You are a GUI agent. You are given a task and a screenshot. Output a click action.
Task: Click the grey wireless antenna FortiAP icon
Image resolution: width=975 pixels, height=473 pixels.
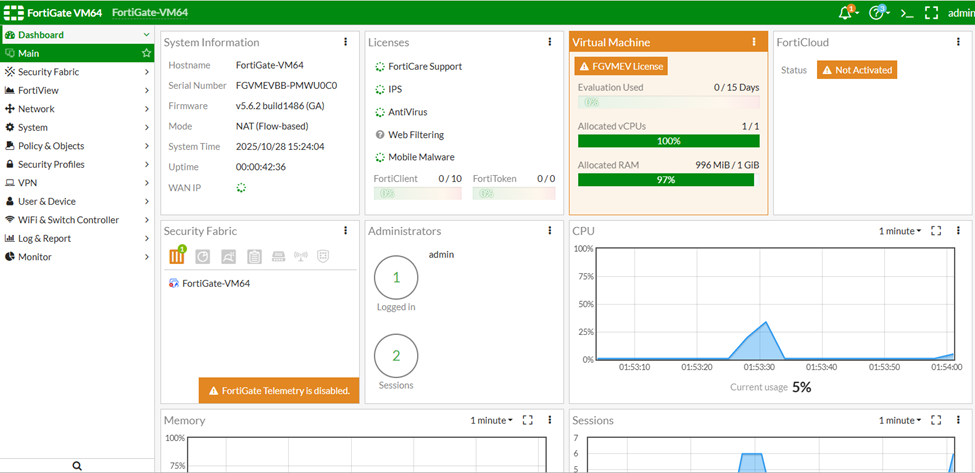pyautogui.click(x=301, y=255)
